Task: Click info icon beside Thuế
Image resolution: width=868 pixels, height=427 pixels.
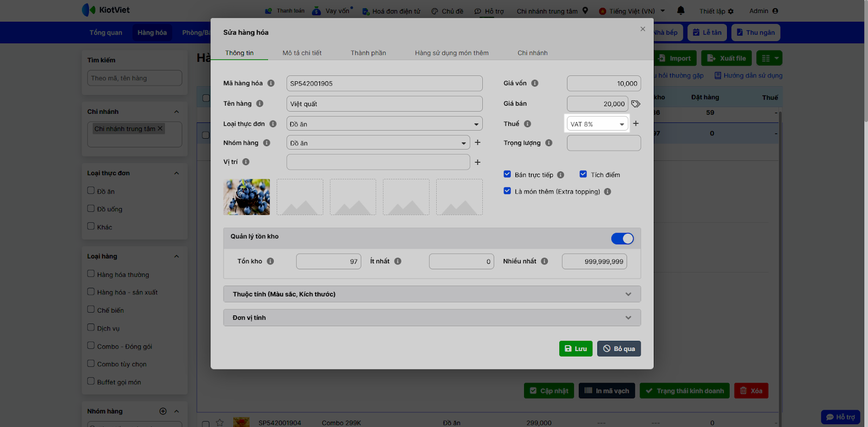Action: [527, 124]
